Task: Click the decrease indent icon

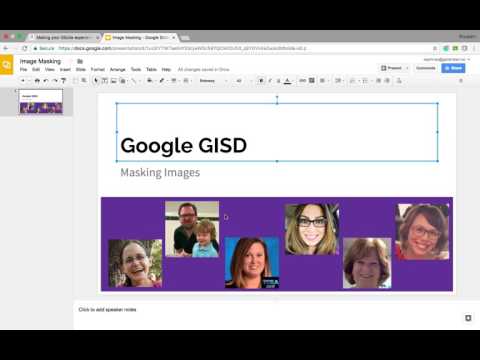Action: [378, 81]
